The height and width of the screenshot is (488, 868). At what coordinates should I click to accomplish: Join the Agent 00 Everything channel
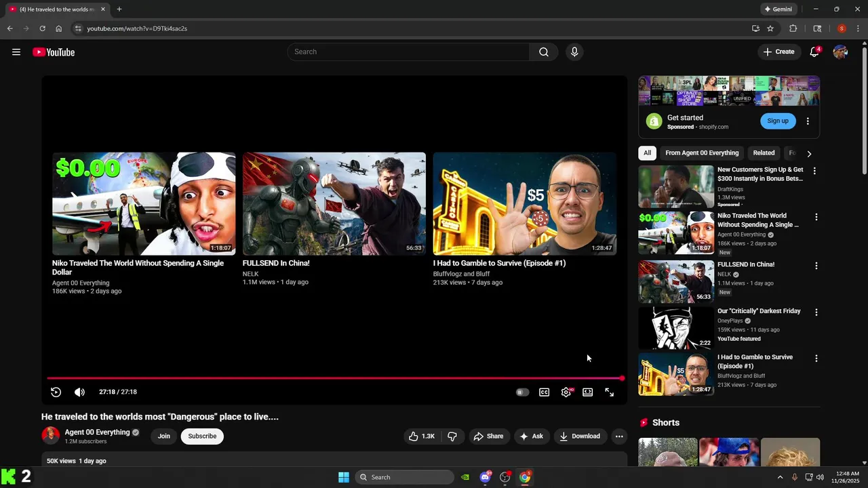[164, 436]
